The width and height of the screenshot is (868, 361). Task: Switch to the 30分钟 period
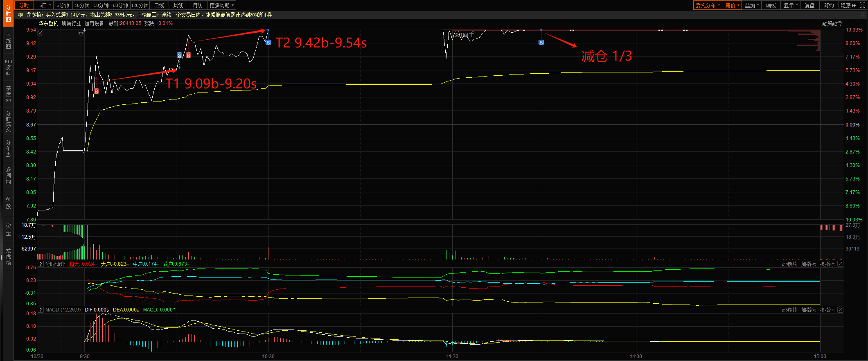[101, 5]
